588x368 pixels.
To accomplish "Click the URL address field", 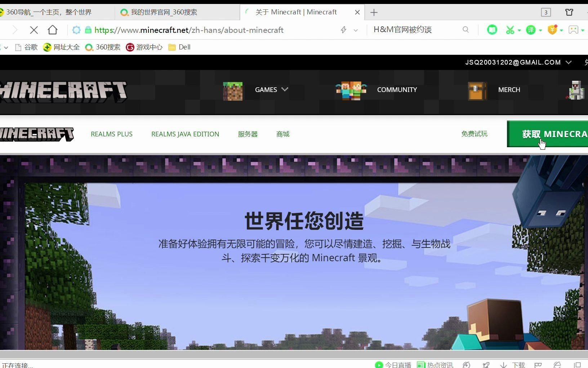I will [213, 30].
